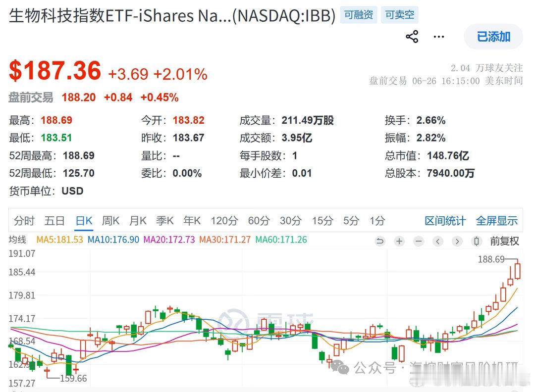The width and height of the screenshot is (535, 392).
Task: Click the MA10:176.90 indicator
Action: tap(113, 240)
